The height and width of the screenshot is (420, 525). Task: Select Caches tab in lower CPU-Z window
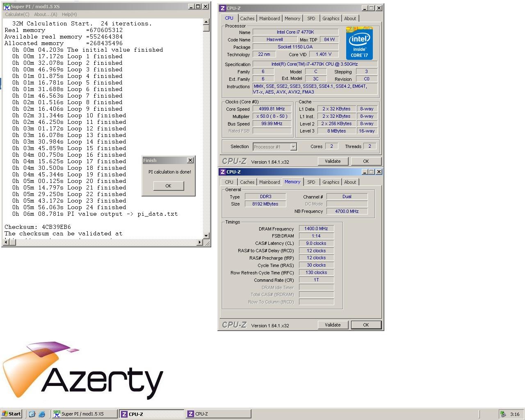point(247,182)
